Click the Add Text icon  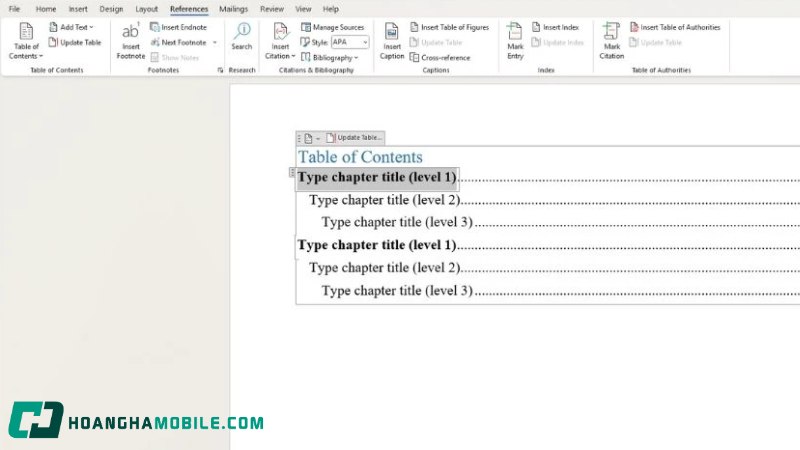(x=53, y=27)
